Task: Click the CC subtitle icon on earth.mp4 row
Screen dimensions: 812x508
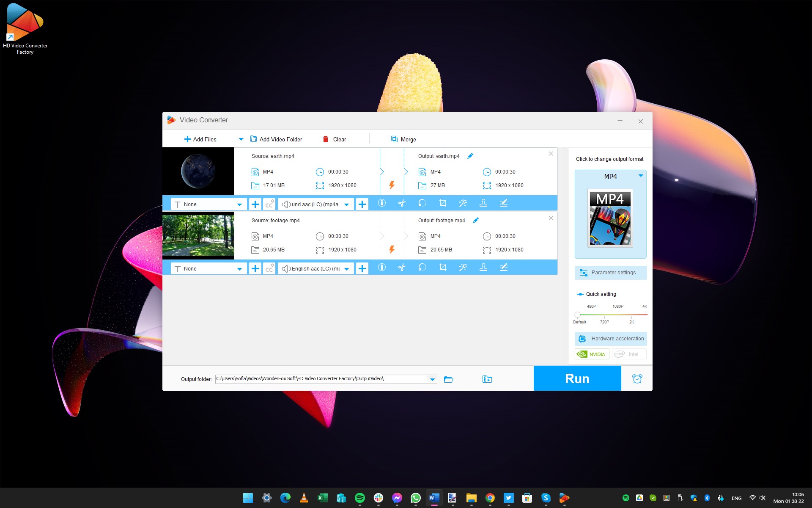Action: pyautogui.click(x=269, y=204)
